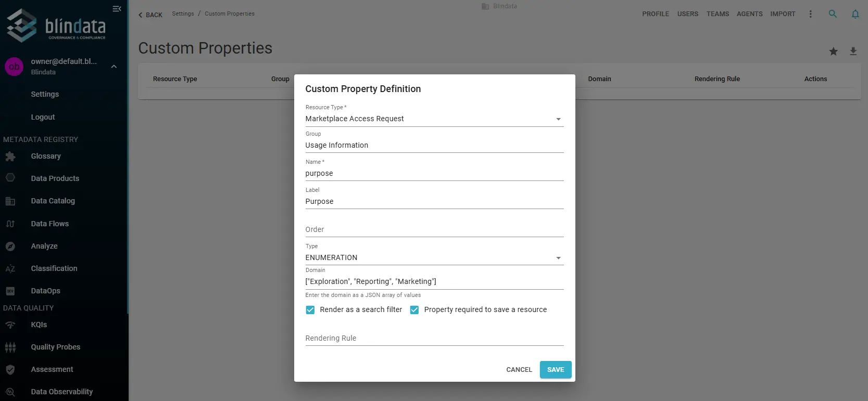Edit the Name field 'purpose'

click(434, 173)
